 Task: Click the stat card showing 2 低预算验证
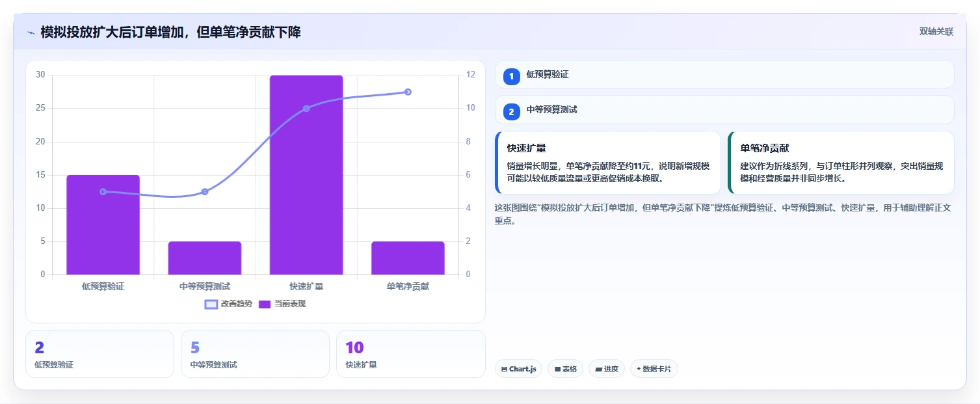(x=99, y=354)
